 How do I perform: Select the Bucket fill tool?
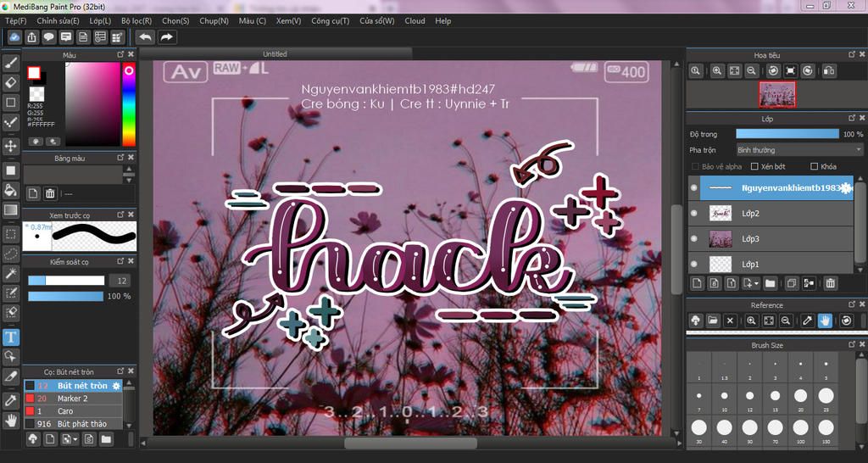click(x=10, y=191)
